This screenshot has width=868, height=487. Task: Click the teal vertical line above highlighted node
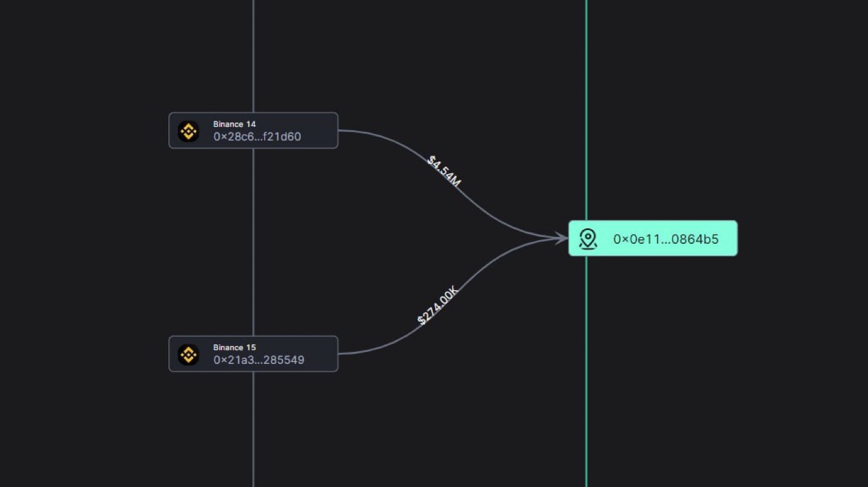[x=586, y=107]
